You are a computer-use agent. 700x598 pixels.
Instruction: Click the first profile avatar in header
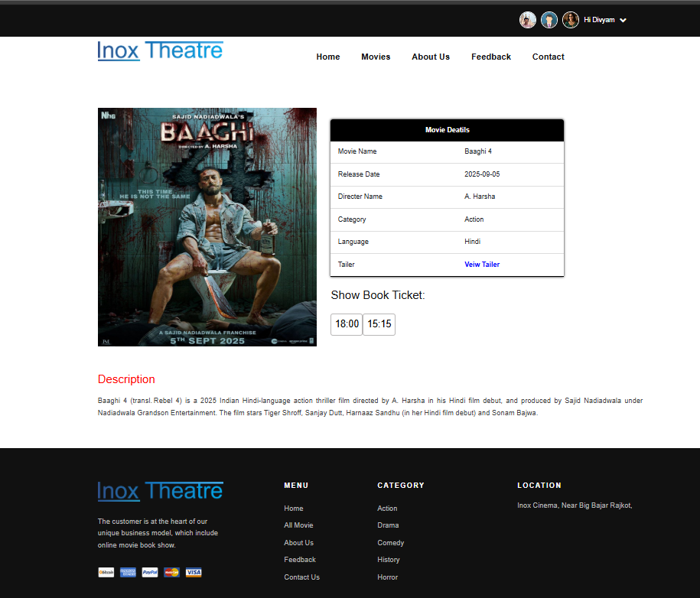(528, 20)
